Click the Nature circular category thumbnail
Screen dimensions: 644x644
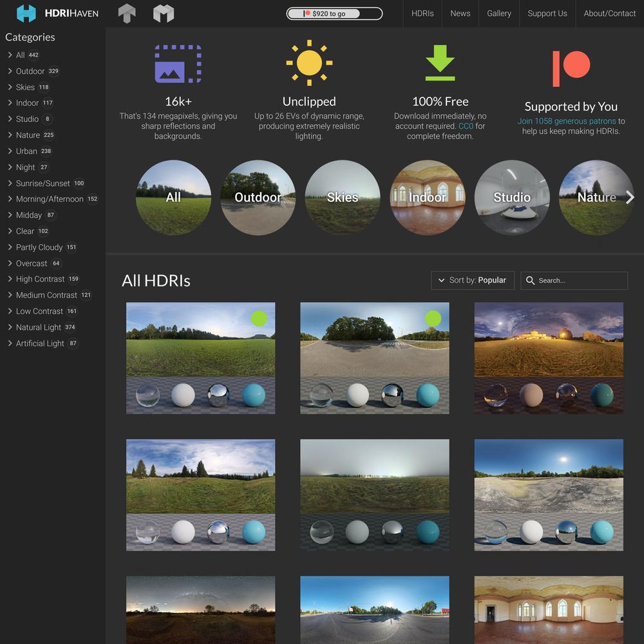pyautogui.click(x=597, y=198)
